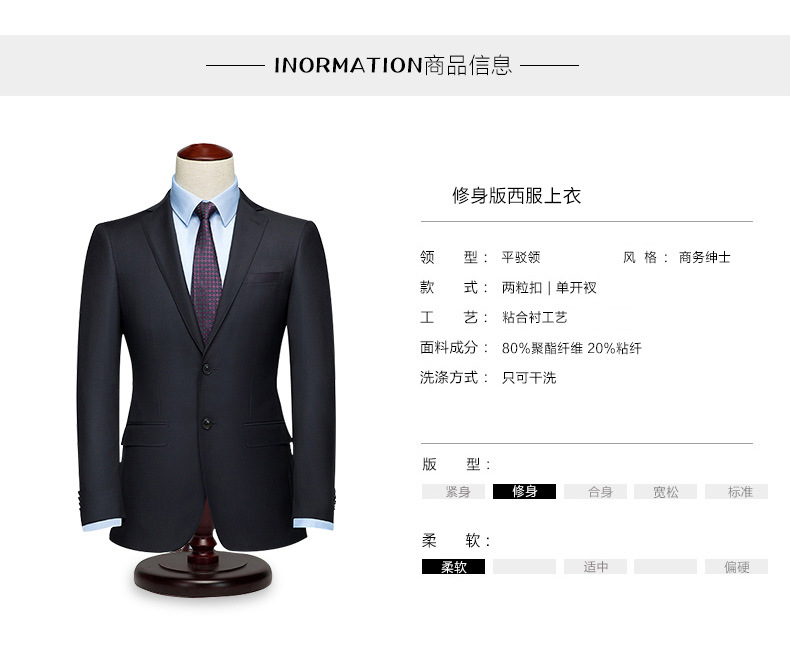Viewport: 790px width, 664px height.
Task: Click the 两粒扣 | 单开衩 style text
Action: click(549, 288)
